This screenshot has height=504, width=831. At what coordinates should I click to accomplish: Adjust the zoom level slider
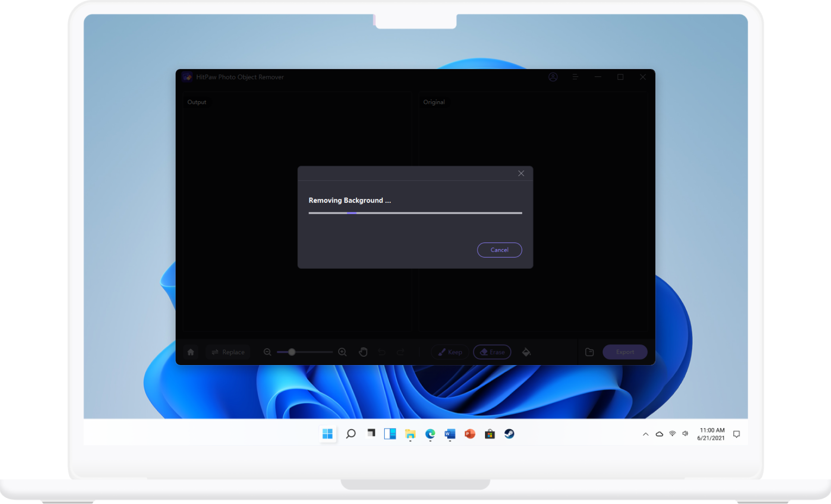click(x=291, y=352)
